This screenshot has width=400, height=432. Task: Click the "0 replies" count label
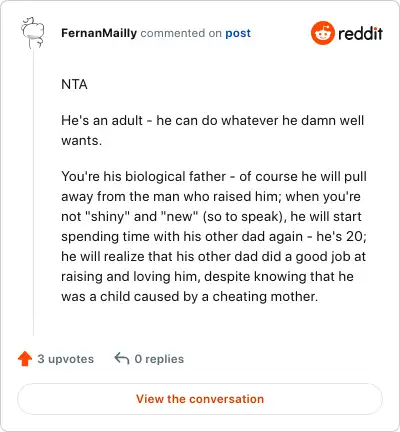point(159,359)
